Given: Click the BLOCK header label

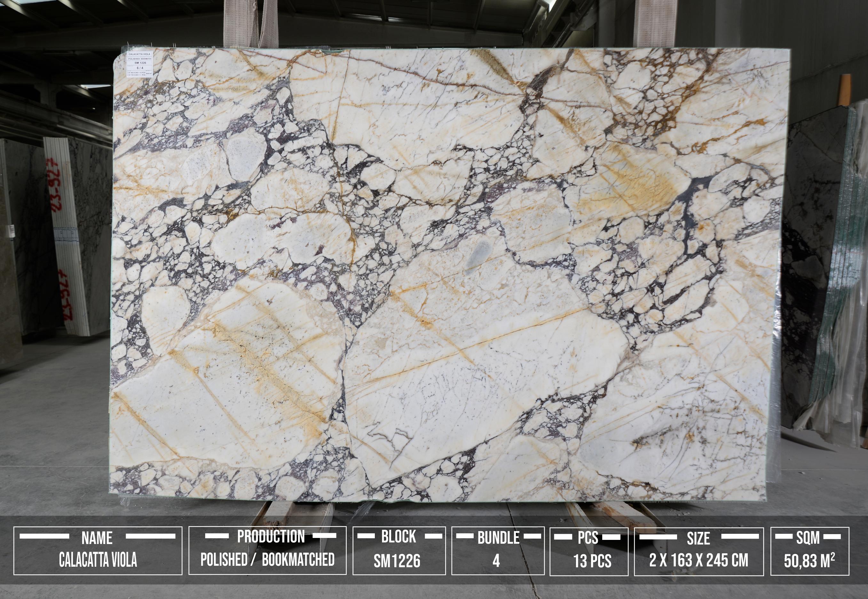Looking at the screenshot, I should coord(399,537).
